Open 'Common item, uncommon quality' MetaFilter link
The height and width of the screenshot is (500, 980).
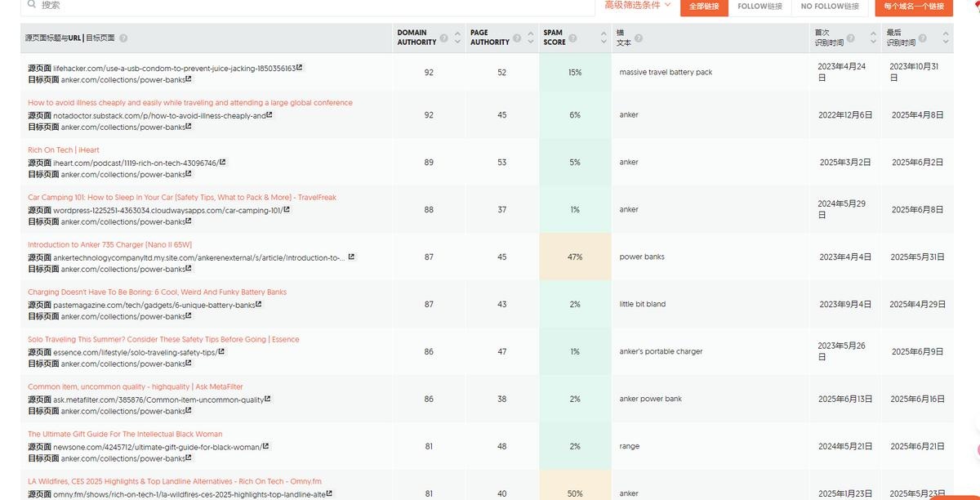point(136,387)
